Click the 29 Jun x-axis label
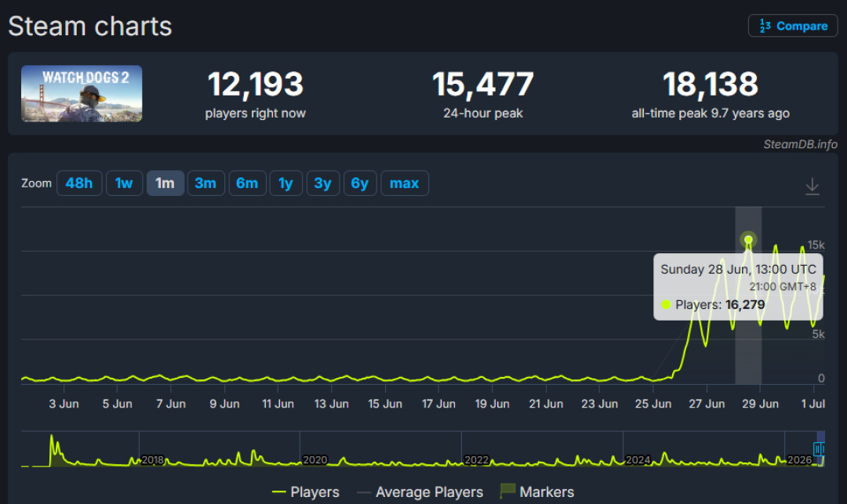 point(760,404)
